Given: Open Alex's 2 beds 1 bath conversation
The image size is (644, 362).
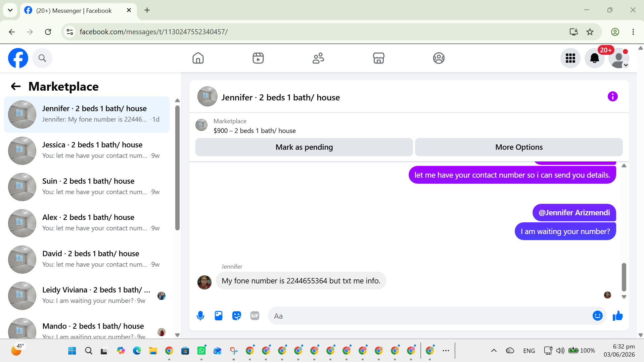Looking at the screenshot, I should (x=87, y=223).
